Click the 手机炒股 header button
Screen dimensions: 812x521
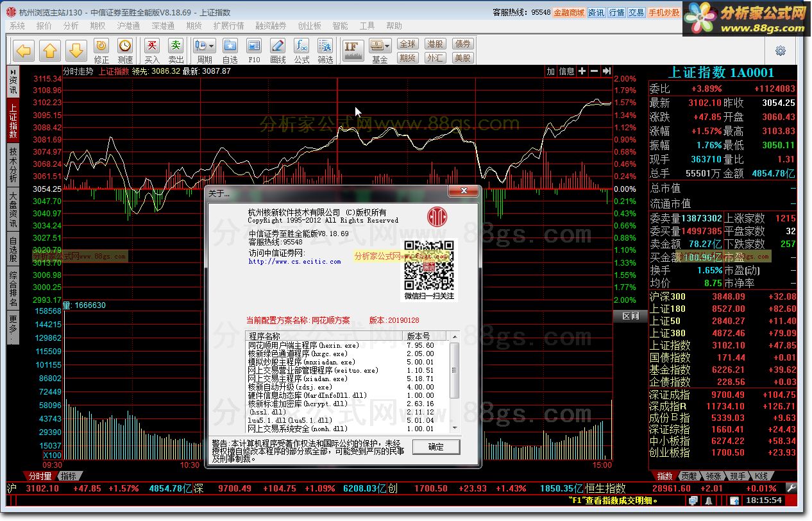click(664, 12)
